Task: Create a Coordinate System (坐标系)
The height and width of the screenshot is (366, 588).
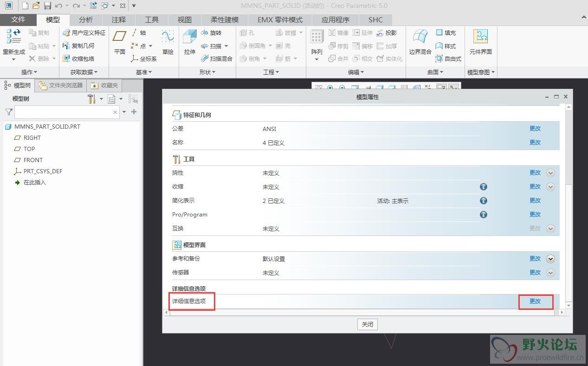Action: [144, 59]
